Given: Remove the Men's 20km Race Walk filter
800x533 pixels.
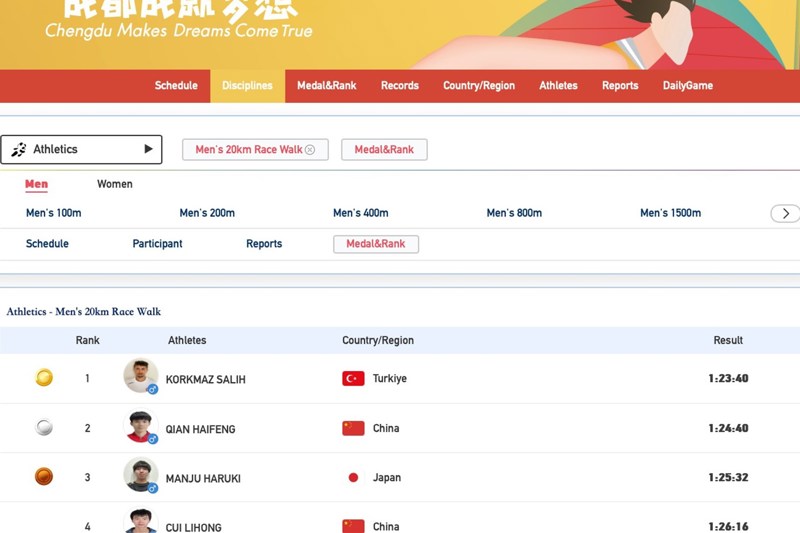Looking at the screenshot, I should pos(310,150).
